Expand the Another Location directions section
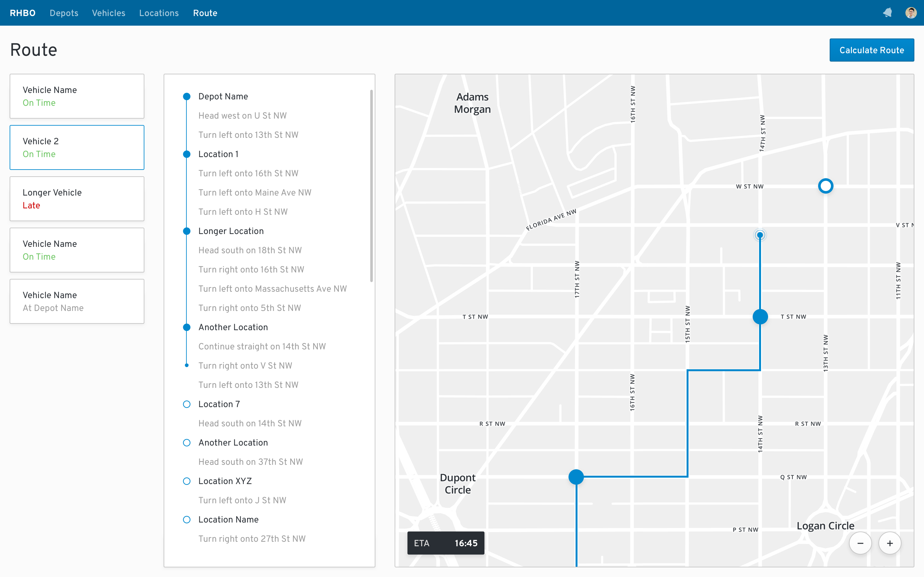This screenshot has width=924, height=577. 233,442
